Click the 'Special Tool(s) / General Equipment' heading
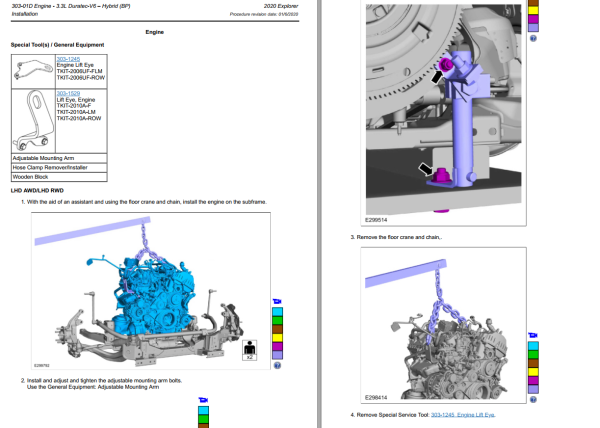600x428 pixels. point(57,45)
